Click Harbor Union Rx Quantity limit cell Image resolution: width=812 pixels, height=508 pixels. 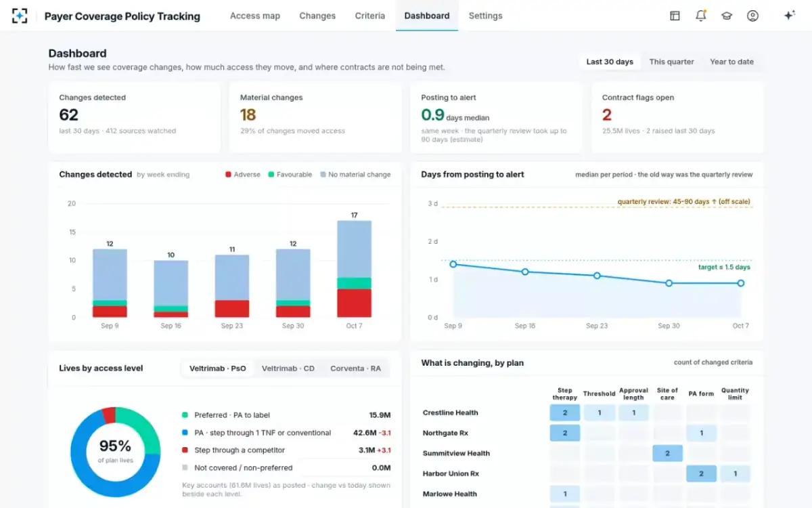(736, 473)
